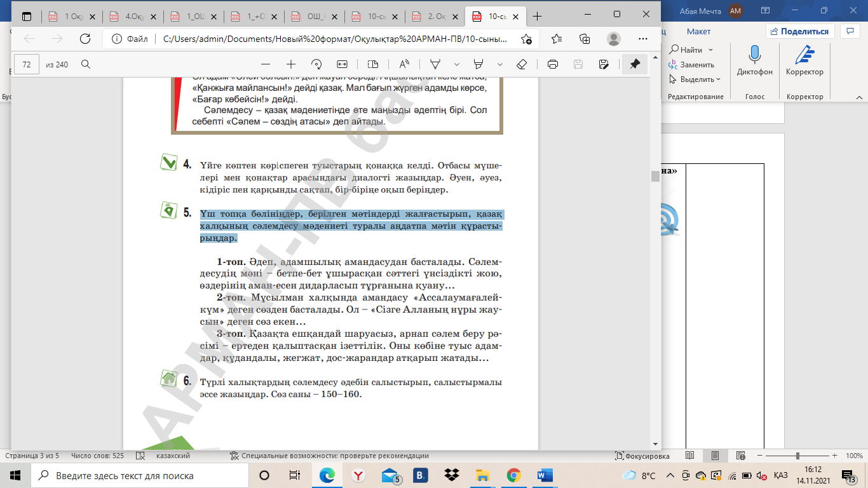Add this page to Edge favorites

point(526,39)
